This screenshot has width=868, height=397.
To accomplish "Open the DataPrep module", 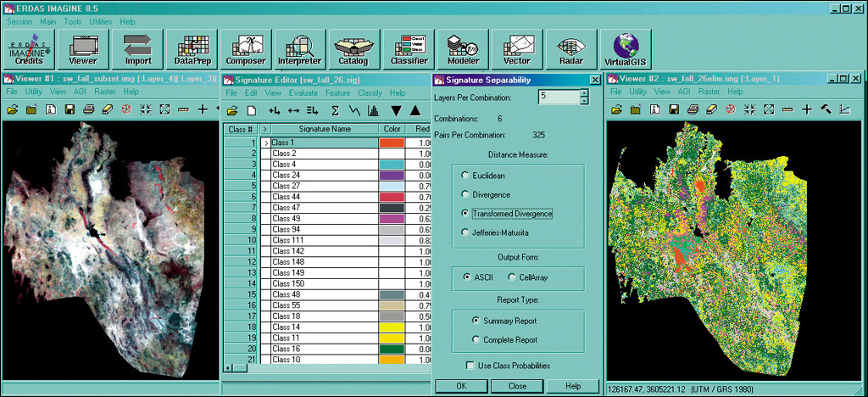I will [x=191, y=49].
